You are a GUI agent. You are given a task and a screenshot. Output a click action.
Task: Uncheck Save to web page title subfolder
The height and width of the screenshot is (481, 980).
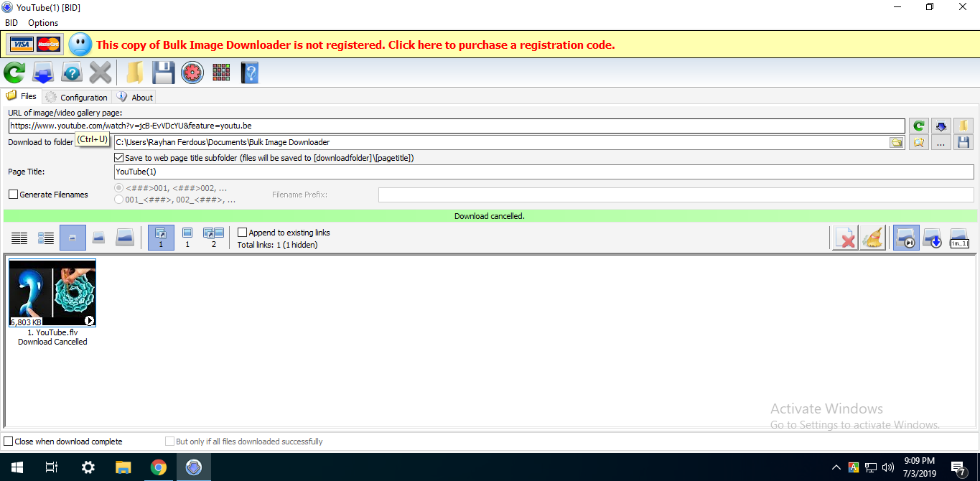[x=119, y=157]
